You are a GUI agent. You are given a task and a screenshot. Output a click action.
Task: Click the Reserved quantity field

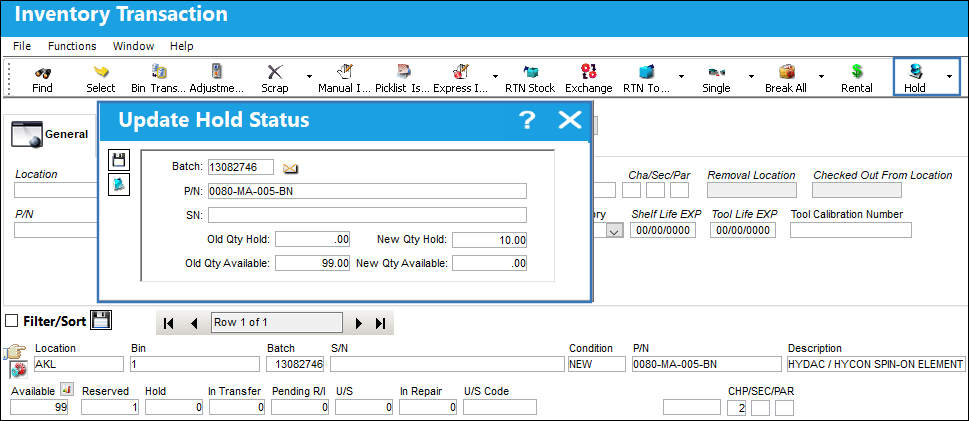coord(110,407)
